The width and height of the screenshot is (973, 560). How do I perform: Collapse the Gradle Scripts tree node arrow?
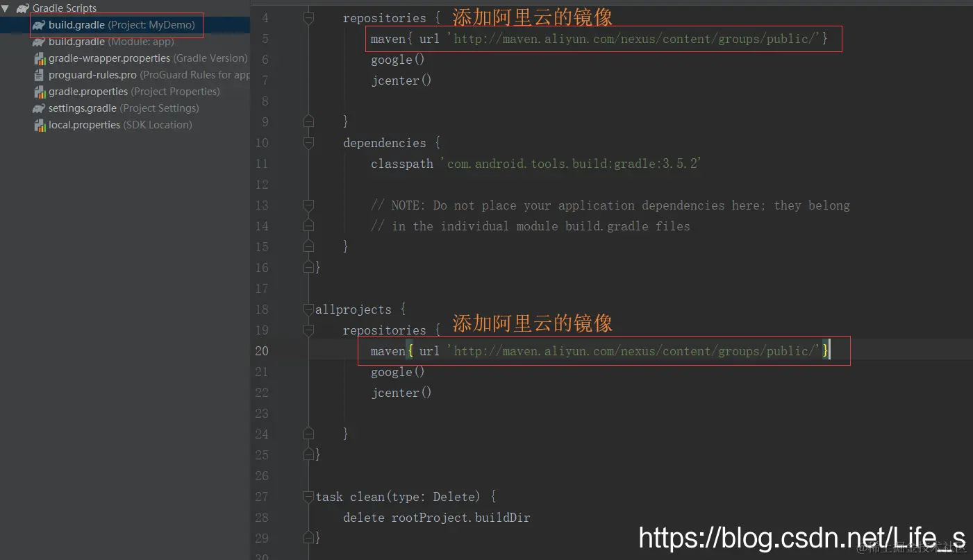click(6, 8)
